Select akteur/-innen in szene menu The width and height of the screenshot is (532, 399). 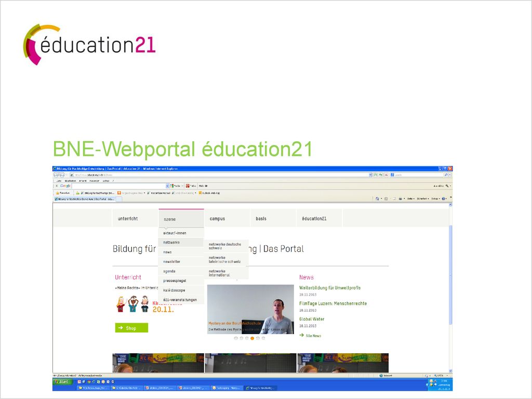tap(181, 233)
